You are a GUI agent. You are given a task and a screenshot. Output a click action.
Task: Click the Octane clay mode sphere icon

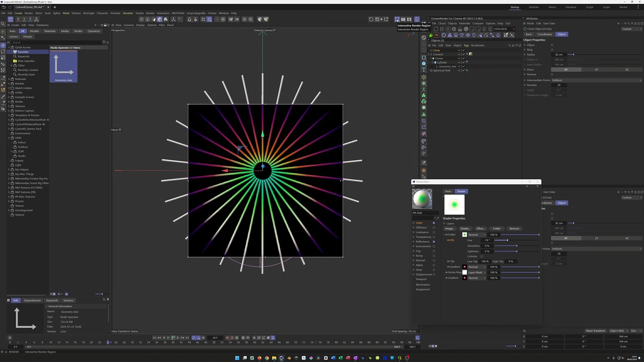point(466,29)
